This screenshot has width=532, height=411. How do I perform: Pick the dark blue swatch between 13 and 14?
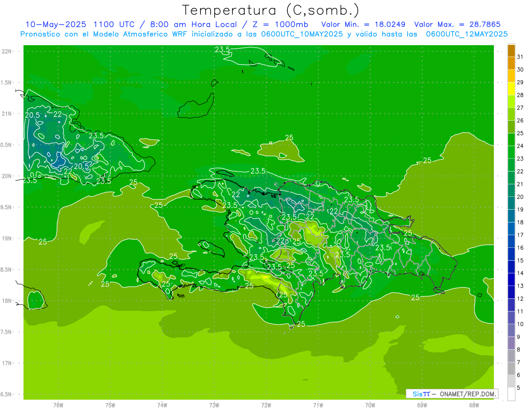coord(511,280)
